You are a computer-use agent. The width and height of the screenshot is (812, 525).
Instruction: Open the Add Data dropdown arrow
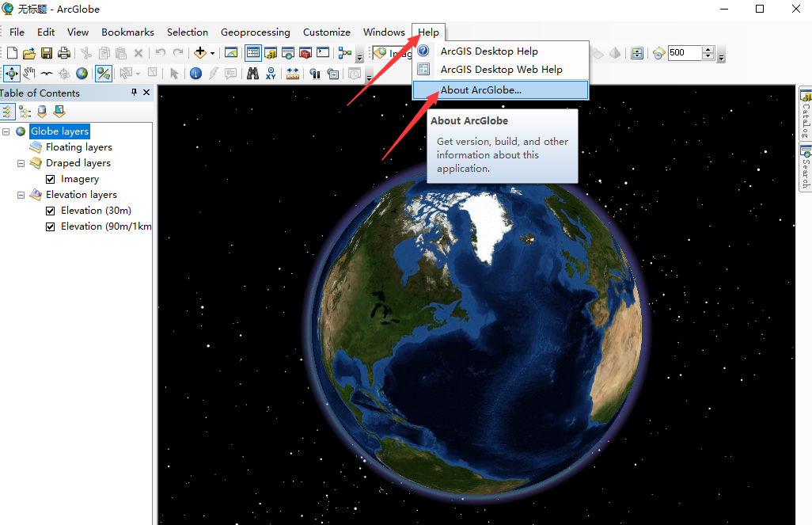[x=212, y=53]
